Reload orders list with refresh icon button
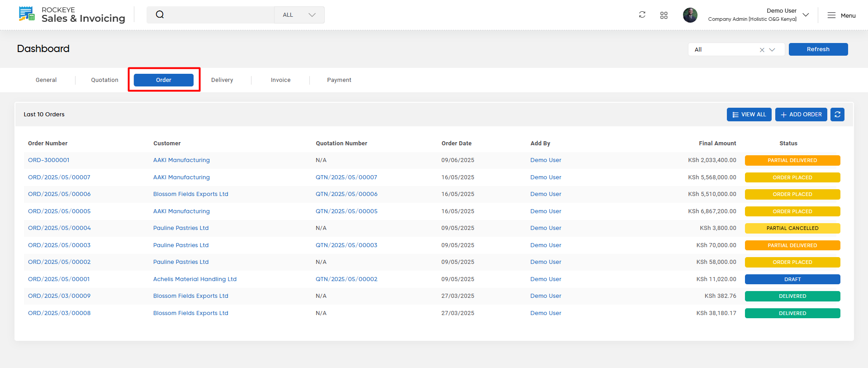868x368 pixels. 837,115
